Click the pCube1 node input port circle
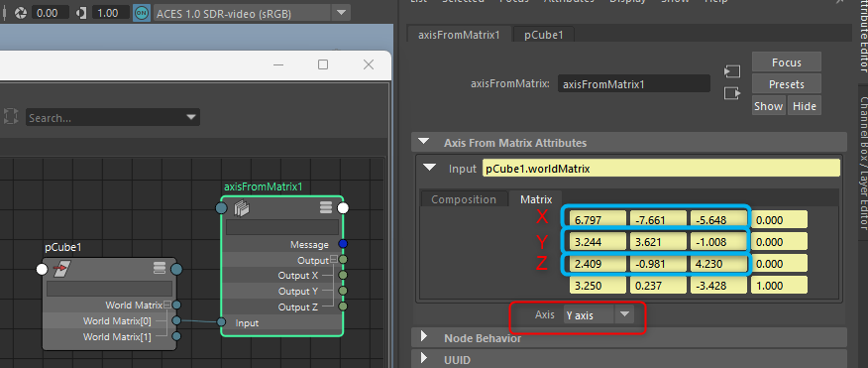 pyautogui.click(x=42, y=270)
